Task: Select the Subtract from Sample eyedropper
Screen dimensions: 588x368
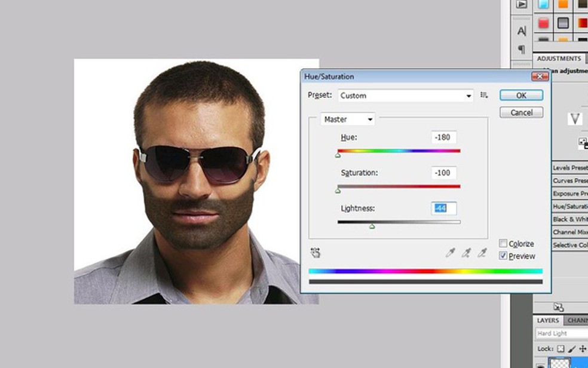Action: pos(482,253)
